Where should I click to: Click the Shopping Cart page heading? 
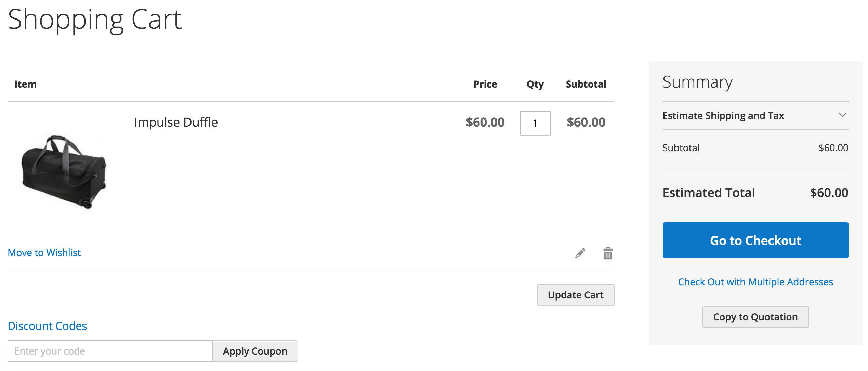click(95, 20)
